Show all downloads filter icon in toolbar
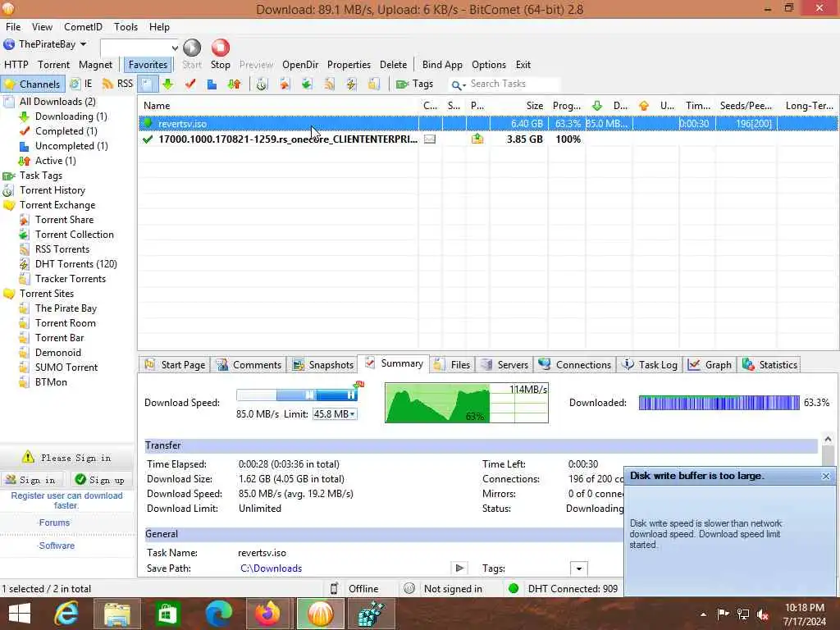The image size is (840, 630). [x=148, y=84]
